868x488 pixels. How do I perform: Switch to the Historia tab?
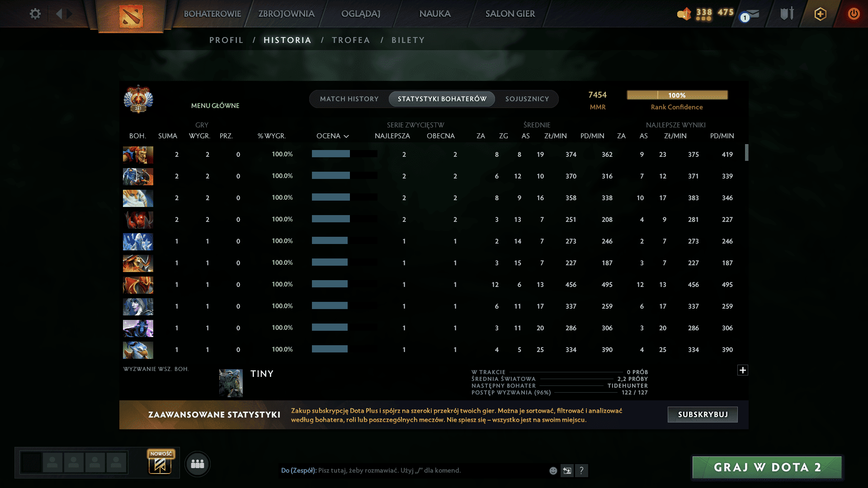[288, 40]
